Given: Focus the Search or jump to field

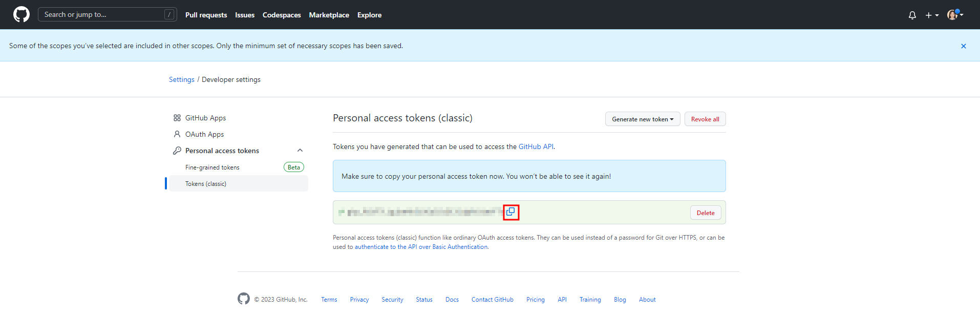Looking at the screenshot, I should click(108, 14).
